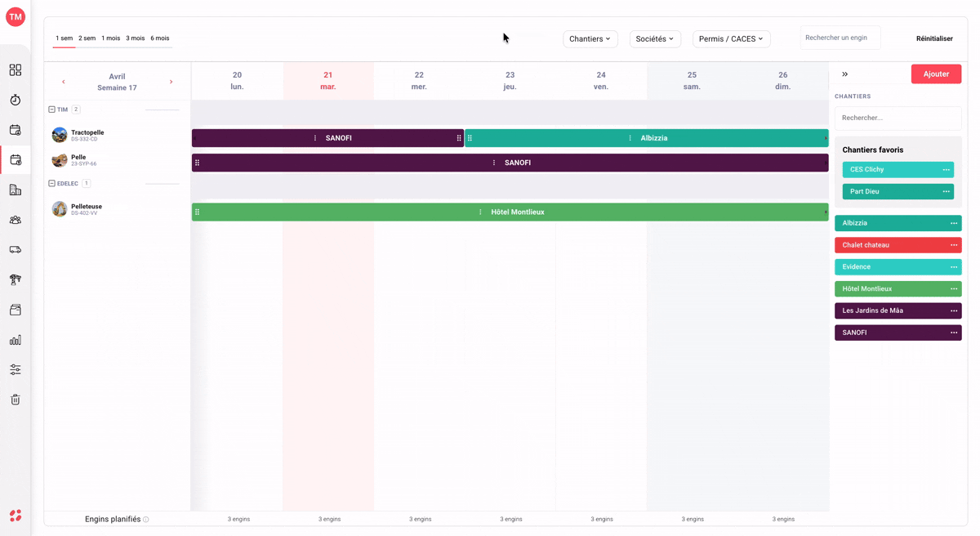Click the Pelleteuse avatar thumbnail
Viewport: 980px width, 536px height.
pyautogui.click(x=60, y=209)
